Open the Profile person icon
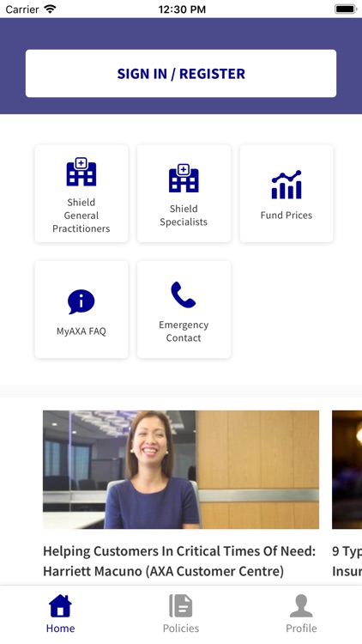Screen dimensions: 362x644 301,606
